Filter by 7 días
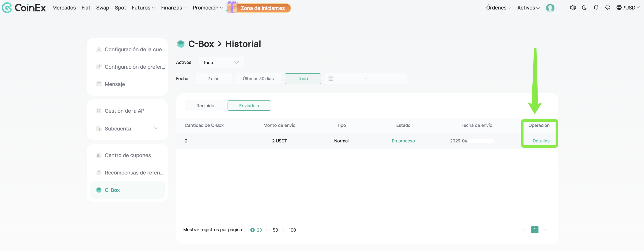 [x=214, y=79]
